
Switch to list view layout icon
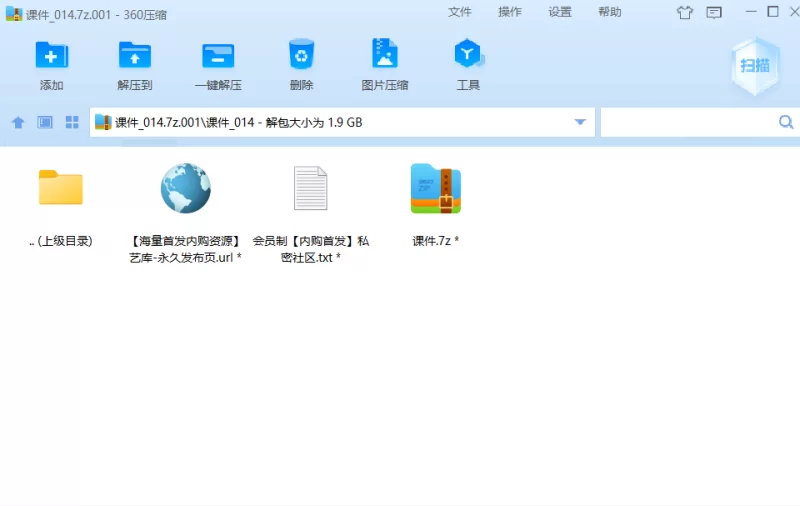(45, 122)
